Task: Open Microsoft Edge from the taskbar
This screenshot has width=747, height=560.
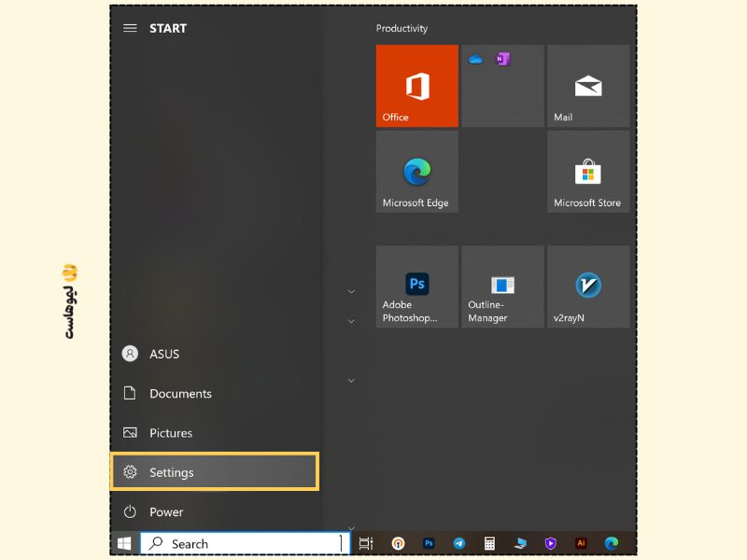Action: [612, 543]
